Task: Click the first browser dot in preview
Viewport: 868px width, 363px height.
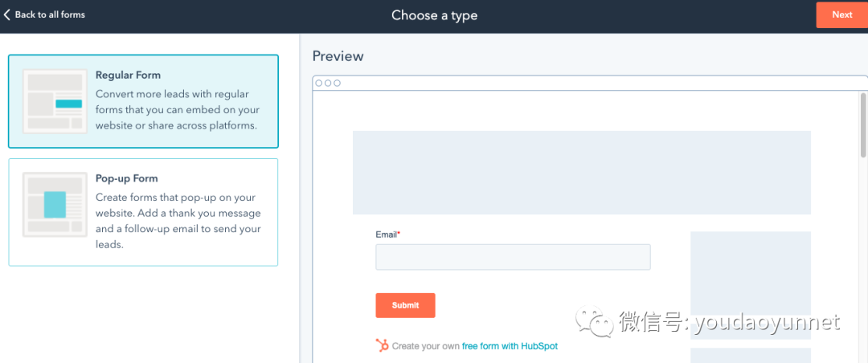Action: 318,83
